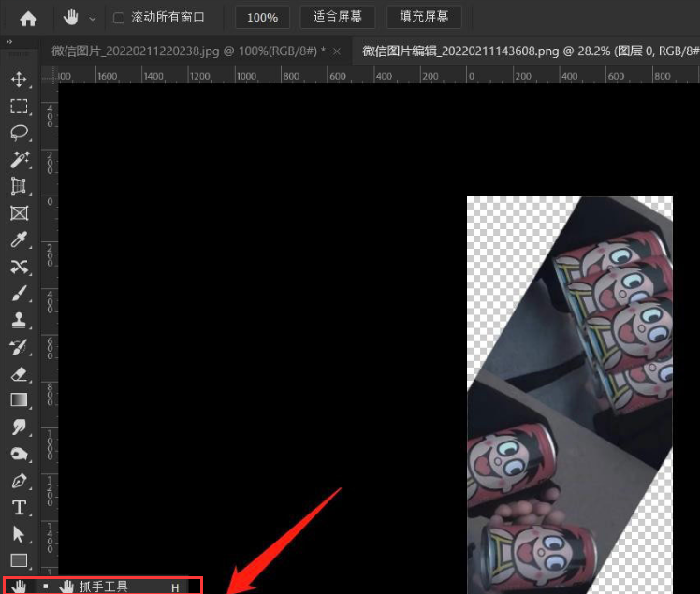Screen dimensions: 700x594
Task: Select the Frame tool
Action: pos(19,213)
